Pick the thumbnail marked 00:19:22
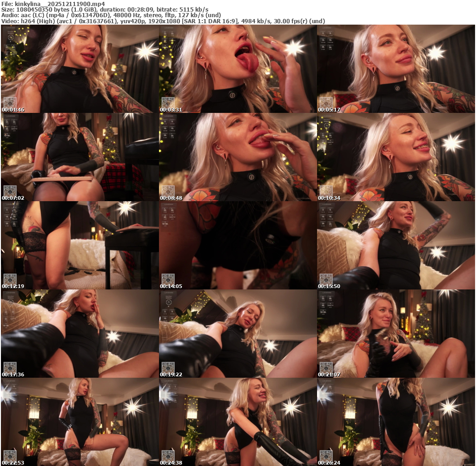This screenshot has height=466, width=476. pyautogui.click(x=238, y=334)
